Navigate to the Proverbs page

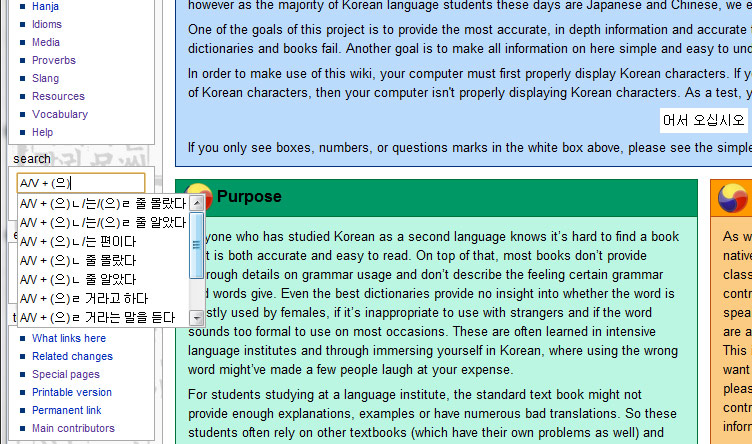pos(54,60)
